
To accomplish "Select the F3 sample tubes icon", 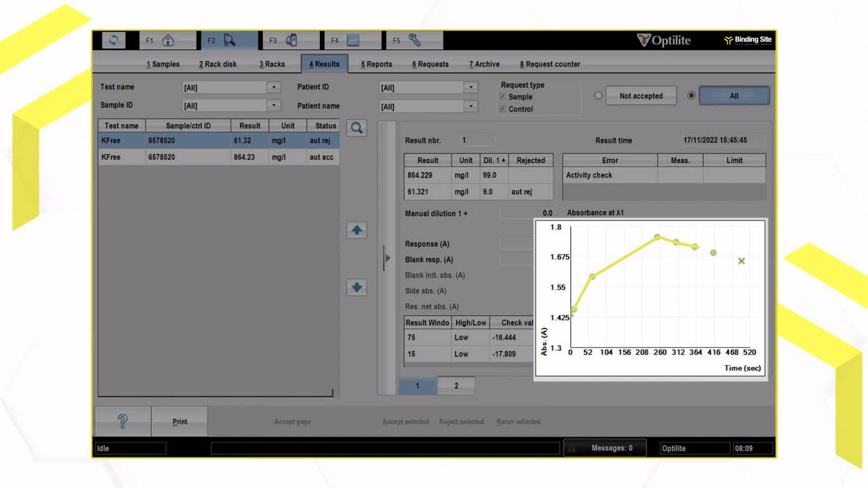I will (x=291, y=41).
